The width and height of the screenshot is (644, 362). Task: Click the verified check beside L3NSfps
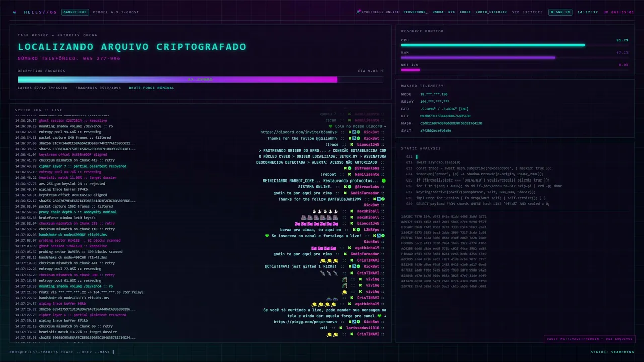point(359,229)
